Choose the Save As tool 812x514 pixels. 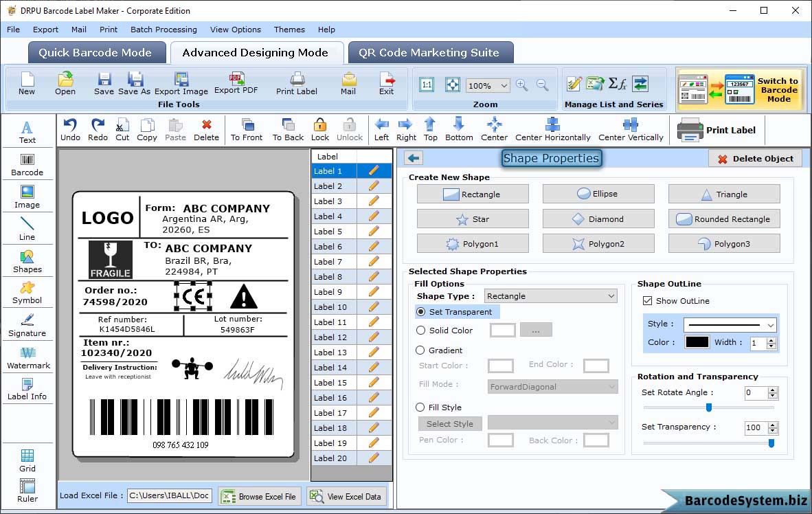click(x=135, y=84)
